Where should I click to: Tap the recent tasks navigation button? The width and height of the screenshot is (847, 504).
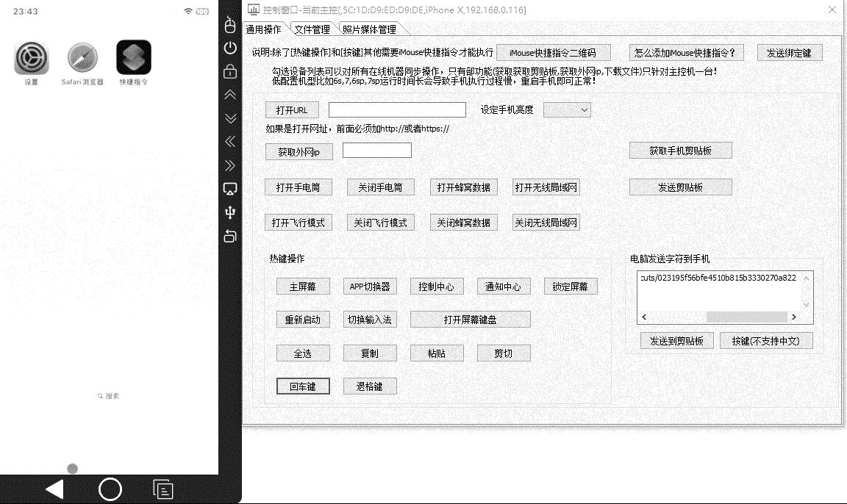pos(163,489)
